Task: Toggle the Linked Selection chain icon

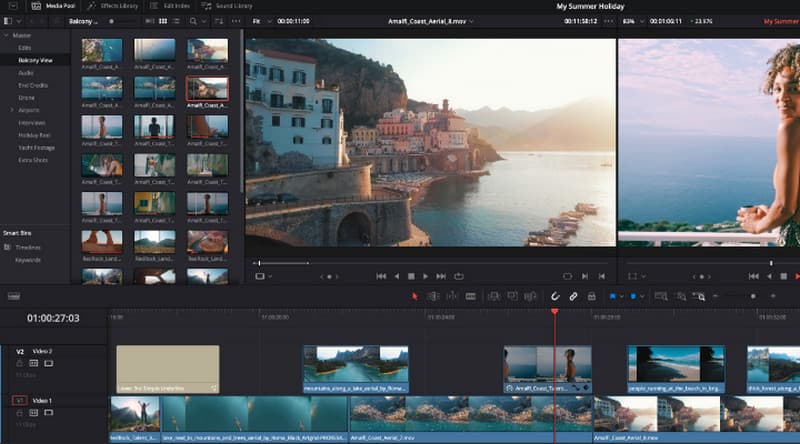Action: point(573,297)
